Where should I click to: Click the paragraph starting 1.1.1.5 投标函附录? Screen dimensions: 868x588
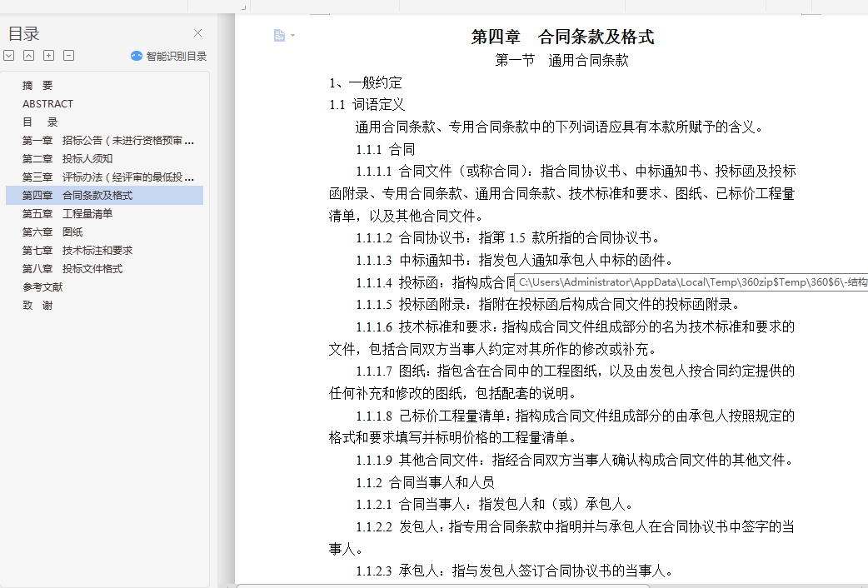[x=548, y=305]
